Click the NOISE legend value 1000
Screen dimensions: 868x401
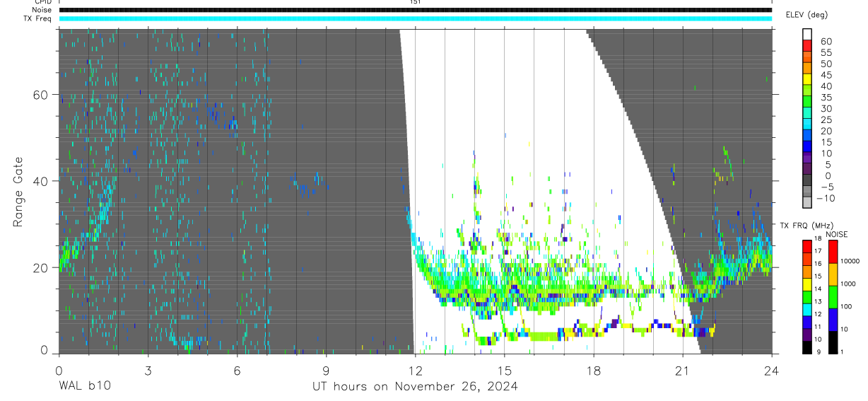tap(849, 284)
